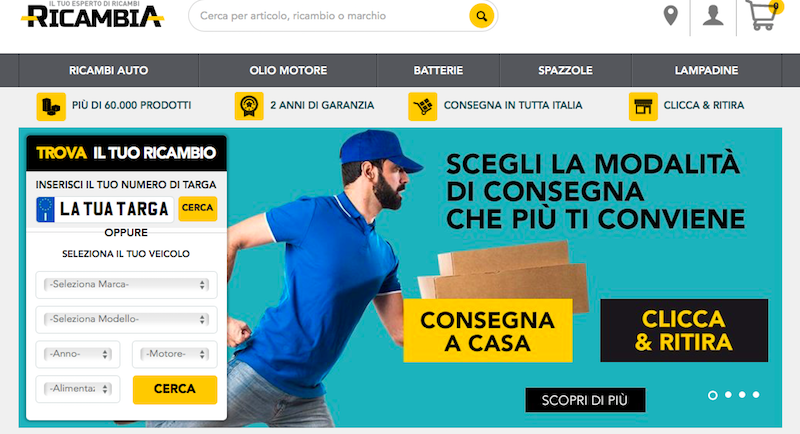Screen dimensions: 800x434
Task: Open the store locator pin icon
Action: (x=670, y=15)
